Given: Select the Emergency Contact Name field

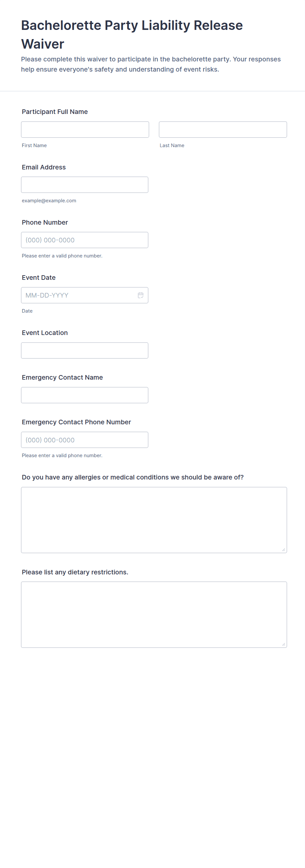Looking at the screenshot, I should [85, 395].
